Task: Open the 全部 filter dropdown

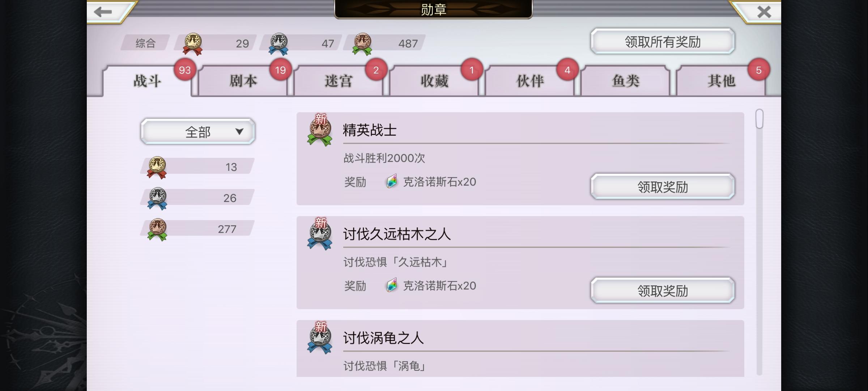Action: click(198, 131)
